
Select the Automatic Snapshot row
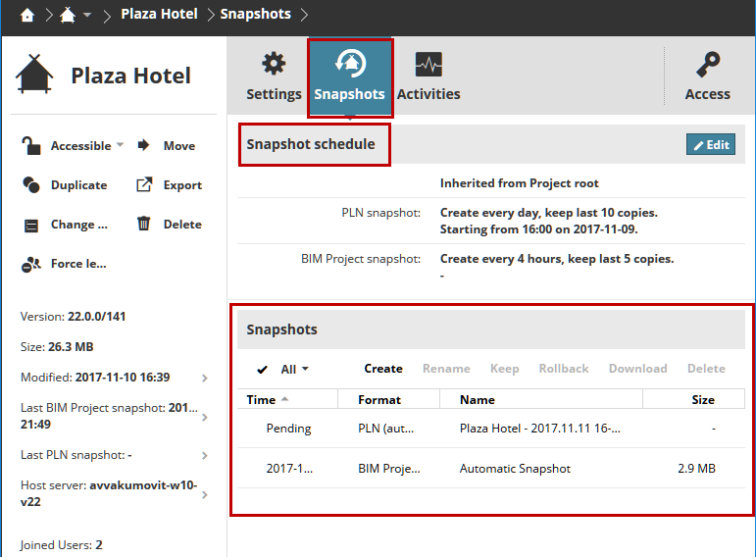point(515,469)
